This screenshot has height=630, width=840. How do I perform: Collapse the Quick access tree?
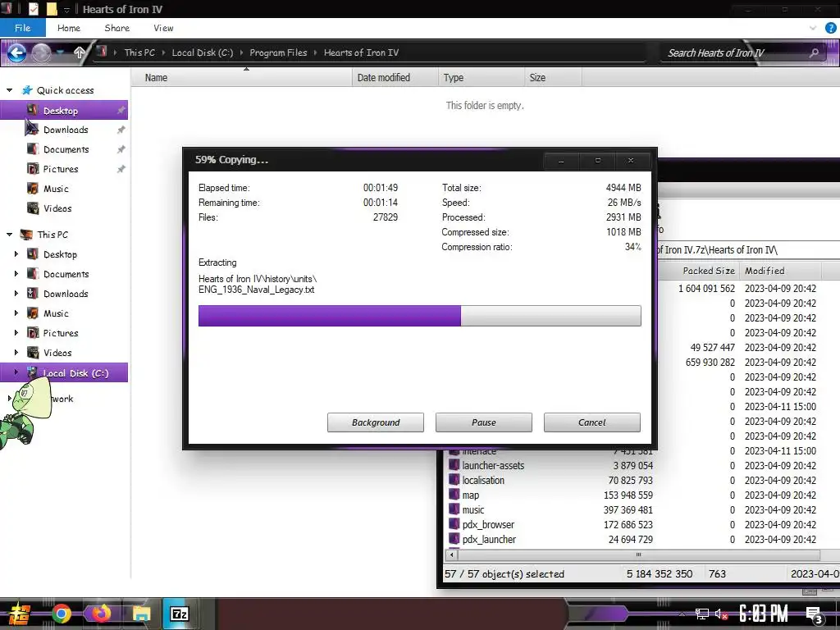[x=9, y=90]
